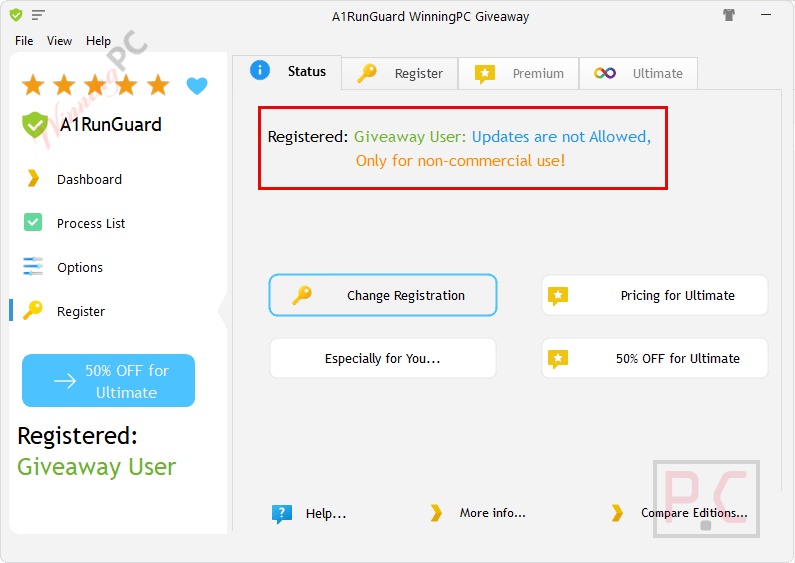This screenshot has width=795, height=563.
Task: Open Process List in the sidebar
Action: pos(91,224)
